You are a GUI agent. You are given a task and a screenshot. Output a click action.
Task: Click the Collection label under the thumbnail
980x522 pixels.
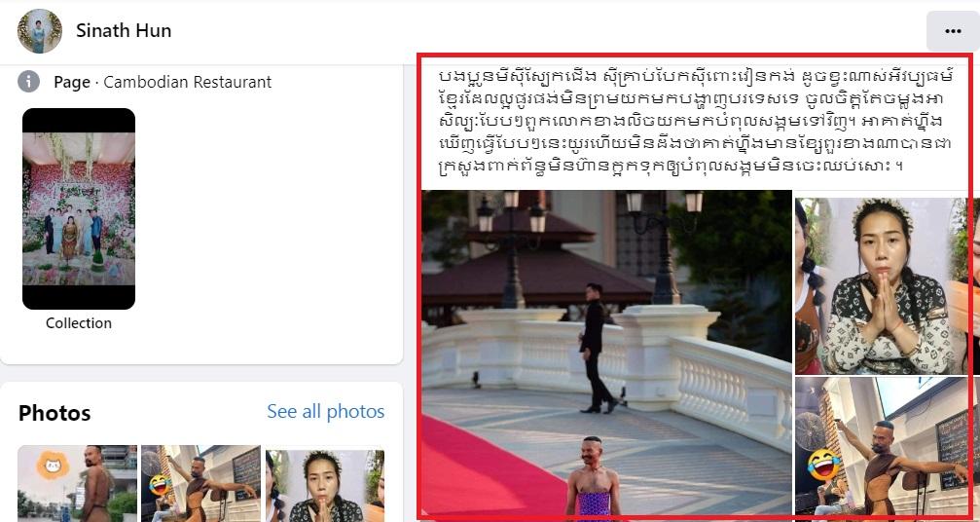[x=79, y=323]
